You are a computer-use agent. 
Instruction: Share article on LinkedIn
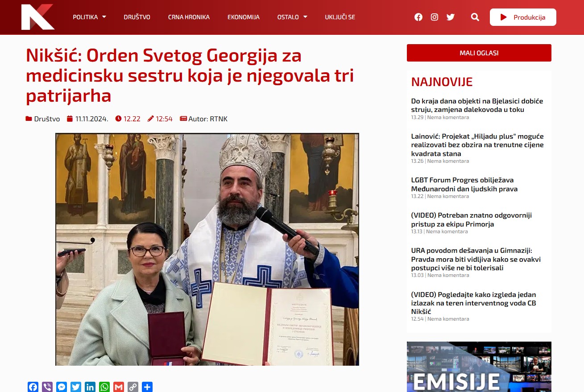click(x=90, y=387)
